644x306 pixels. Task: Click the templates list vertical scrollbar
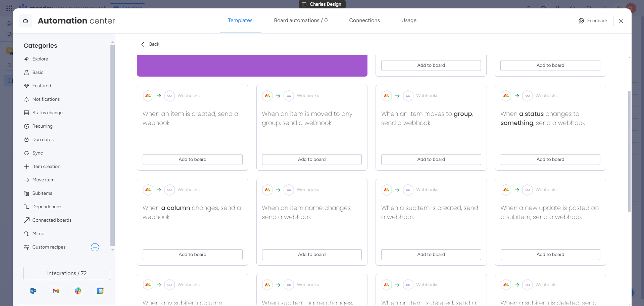point(629,151)
